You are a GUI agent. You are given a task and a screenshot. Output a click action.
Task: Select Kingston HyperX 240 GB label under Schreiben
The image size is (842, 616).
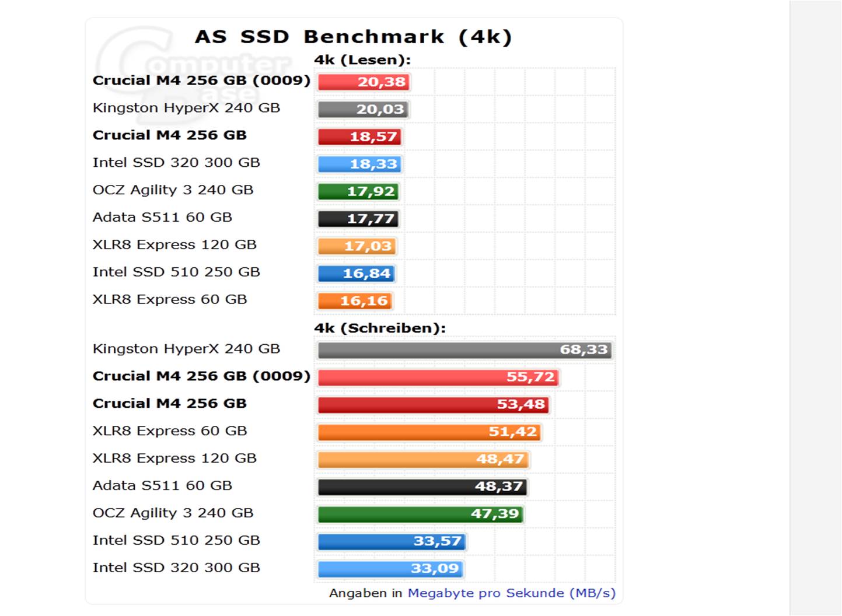pyautogui.click(x=186, y=349)
